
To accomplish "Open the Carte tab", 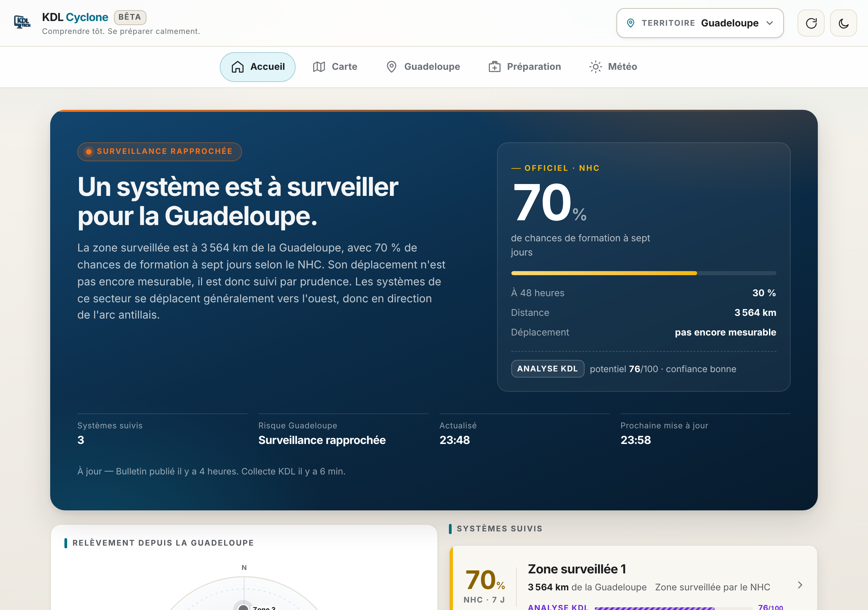I will [x=335, y=67].
